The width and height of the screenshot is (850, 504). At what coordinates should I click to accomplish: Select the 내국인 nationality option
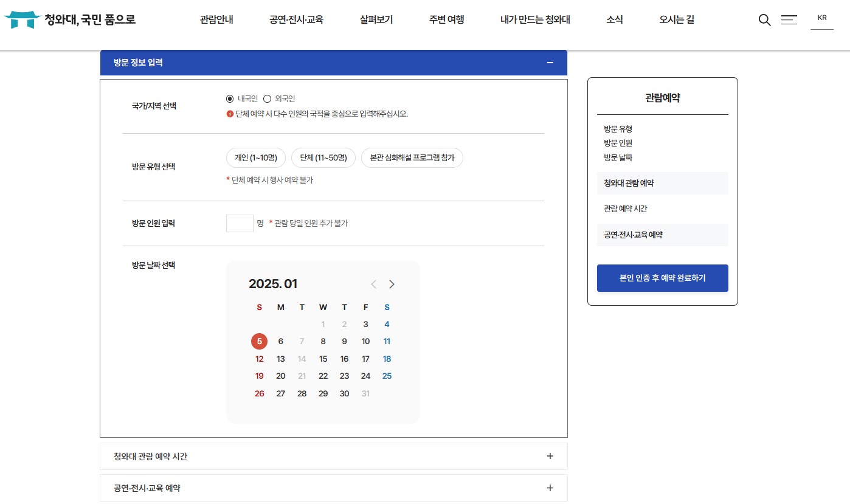coord(229,98)
